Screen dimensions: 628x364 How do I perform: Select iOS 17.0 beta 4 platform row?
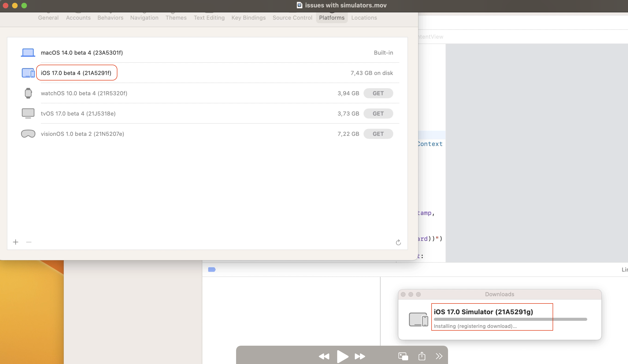coord(76,73)
